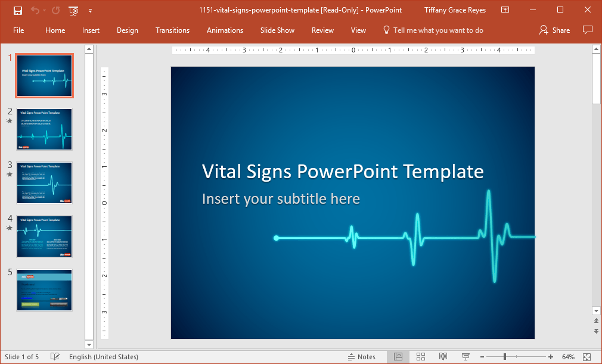The image size is (602, 364).
Task: Click the Share button
Action: point(554,30)
